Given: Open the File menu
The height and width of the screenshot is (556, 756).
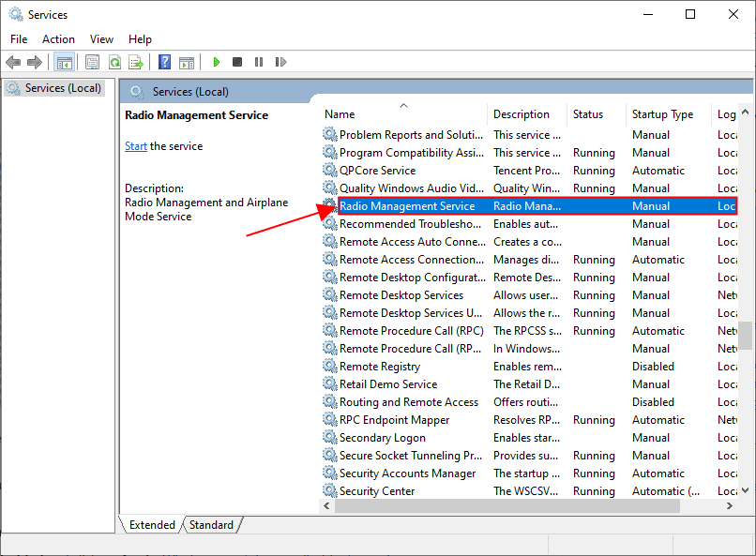Looking at the screenshot, I should (x=19, y=39).
